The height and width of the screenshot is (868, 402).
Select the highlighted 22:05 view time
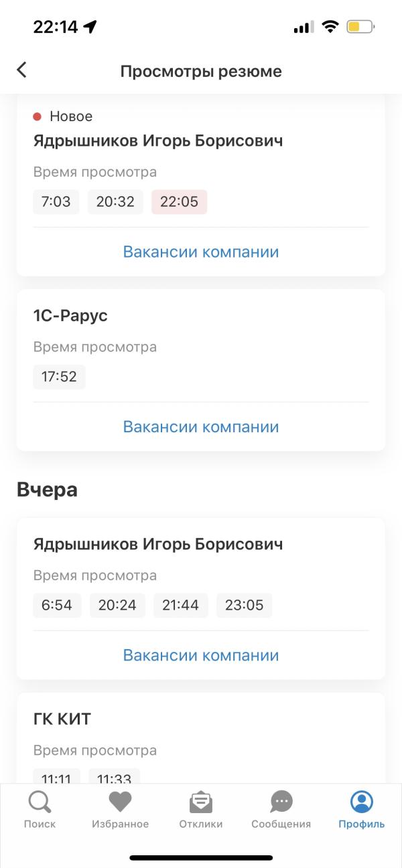(179, 201)
